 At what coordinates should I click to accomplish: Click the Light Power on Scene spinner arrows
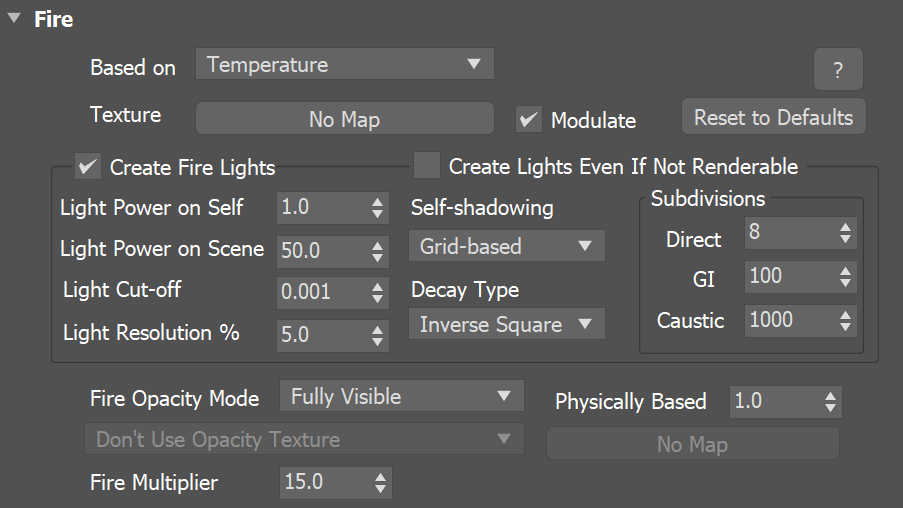[x=377, y=252]
